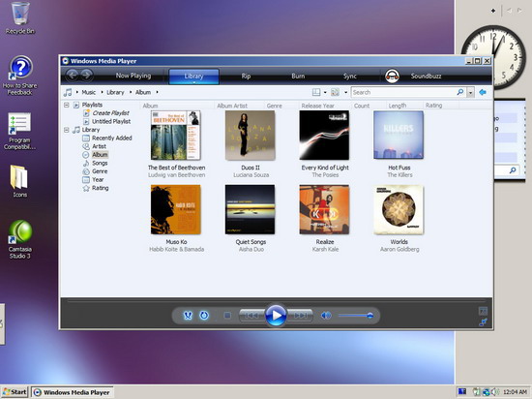Toggle shuffle playback
The height and width of the screenshot is (399, 532).
pos(188,316)
